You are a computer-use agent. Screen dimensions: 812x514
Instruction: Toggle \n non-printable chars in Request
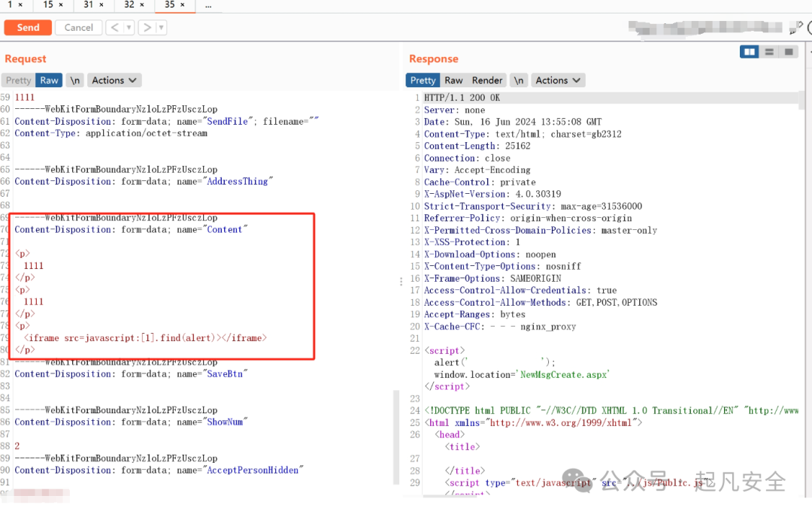75,80
